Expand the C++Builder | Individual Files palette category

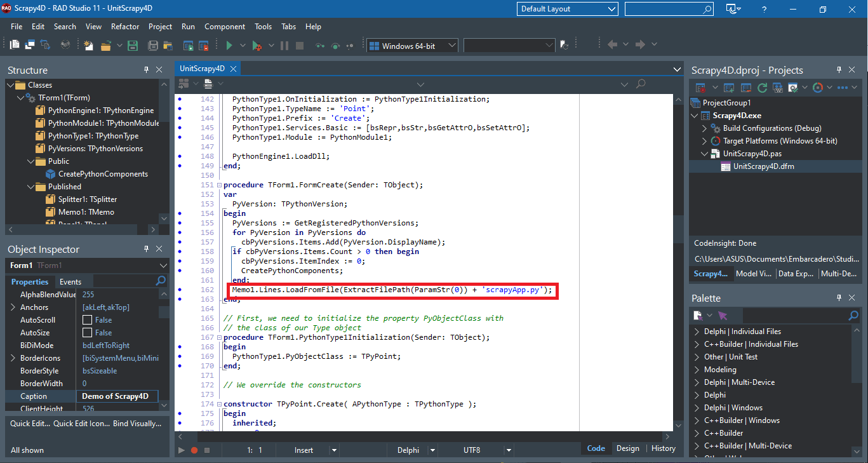pyautogui.click(x=697, y=344)
